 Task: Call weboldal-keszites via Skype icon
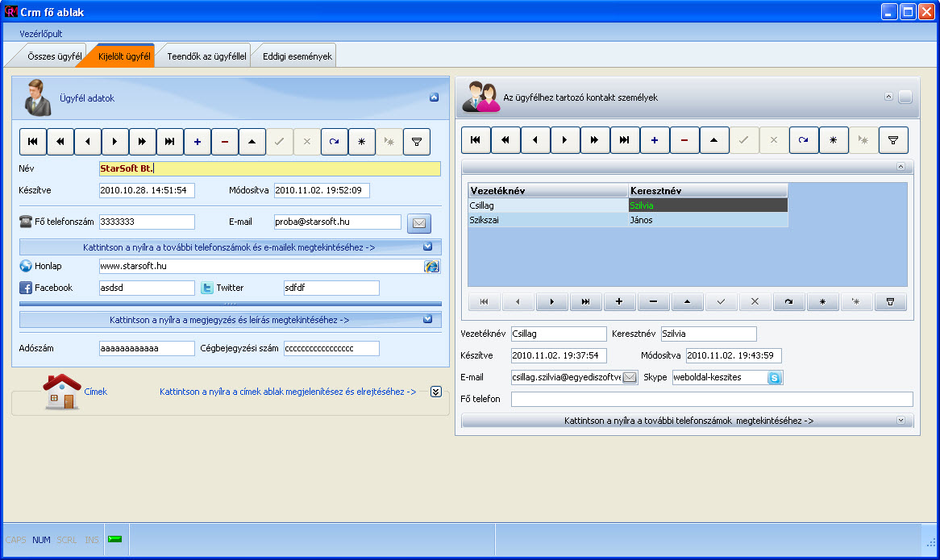tap(775, 378)
